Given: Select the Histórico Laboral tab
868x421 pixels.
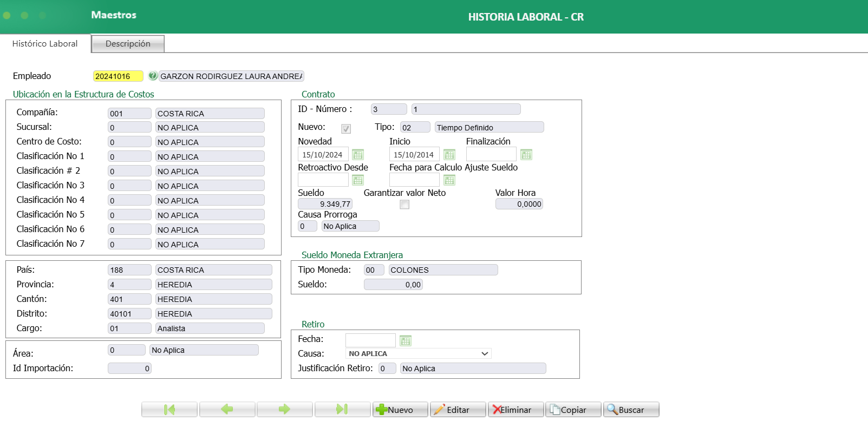Looking at the screenshot, I should (x=45, y=44).
